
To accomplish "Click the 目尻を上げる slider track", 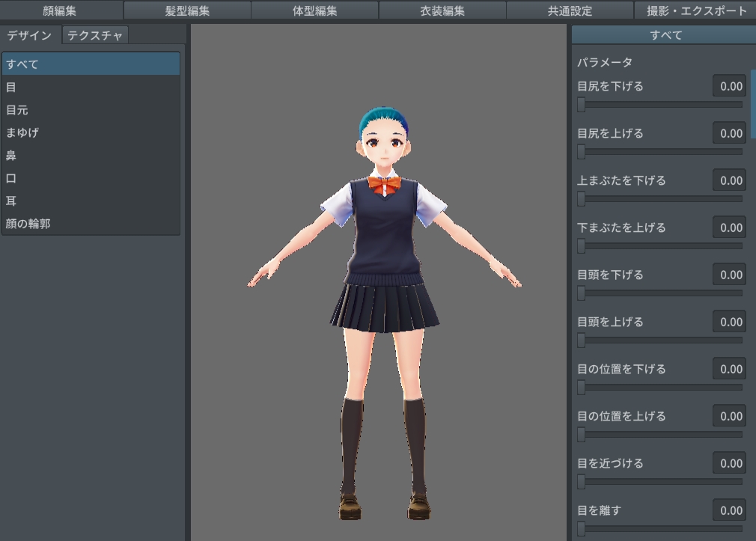I will (659, 152).
